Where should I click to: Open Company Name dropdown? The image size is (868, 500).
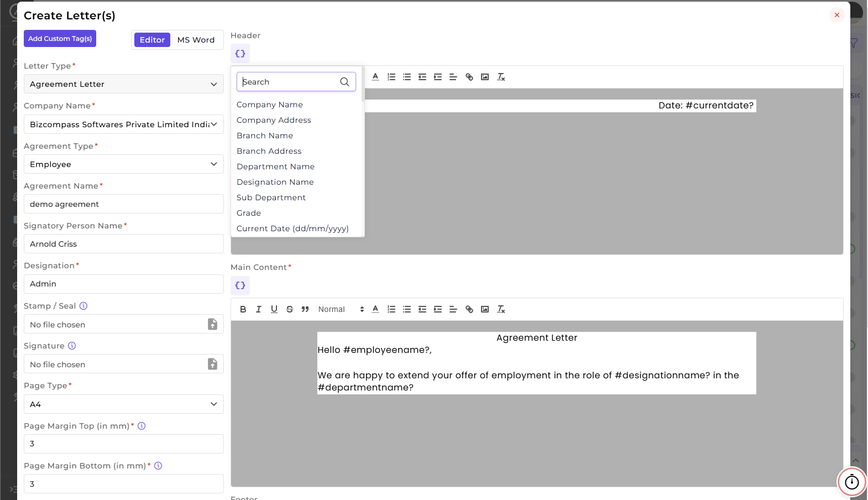[124, 124]
